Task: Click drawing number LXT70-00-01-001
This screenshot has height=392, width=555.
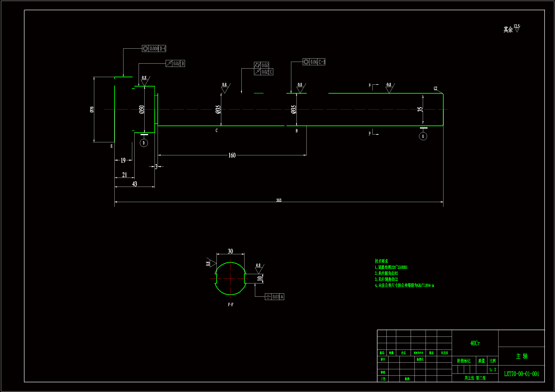Action: coord(521,374)
